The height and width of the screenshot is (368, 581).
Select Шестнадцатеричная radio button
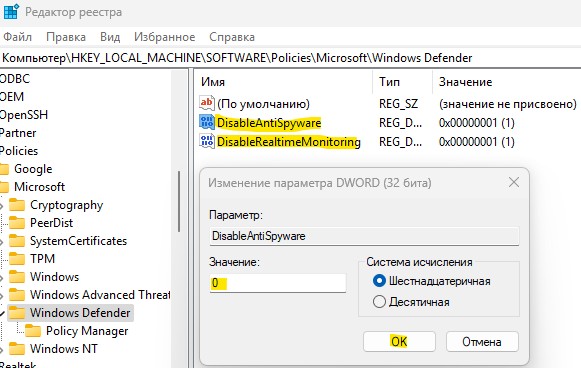(x=379, y=281)
